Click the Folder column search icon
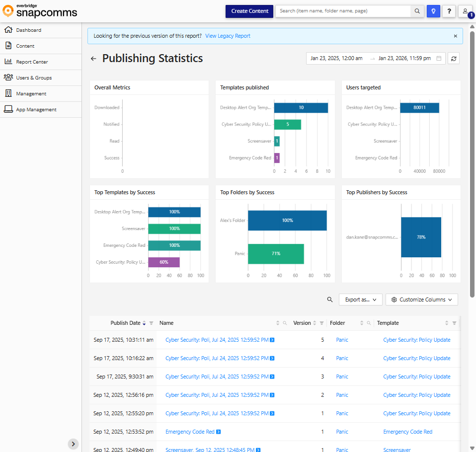 (369, 323)
